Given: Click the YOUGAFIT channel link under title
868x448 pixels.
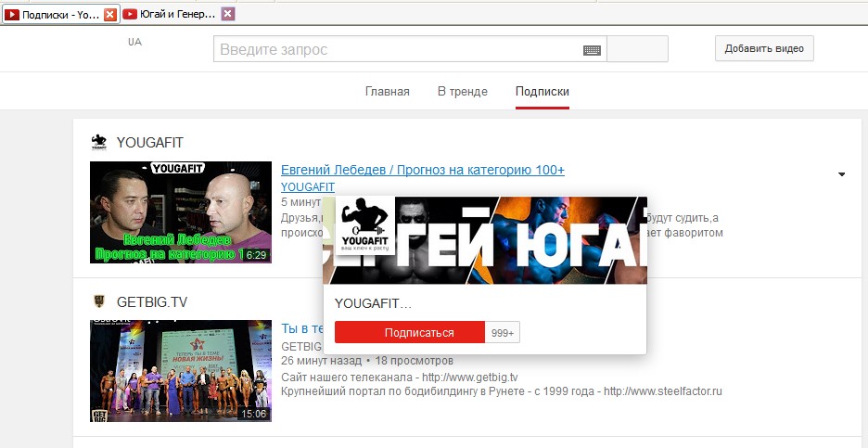Looking at the screenshot, I should click(x=308, y=186).
